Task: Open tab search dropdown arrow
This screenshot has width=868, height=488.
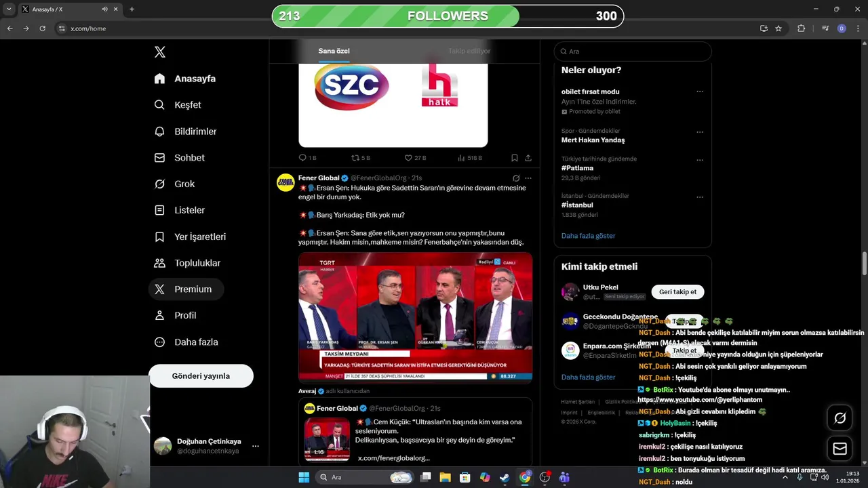Action: (9, 9)
